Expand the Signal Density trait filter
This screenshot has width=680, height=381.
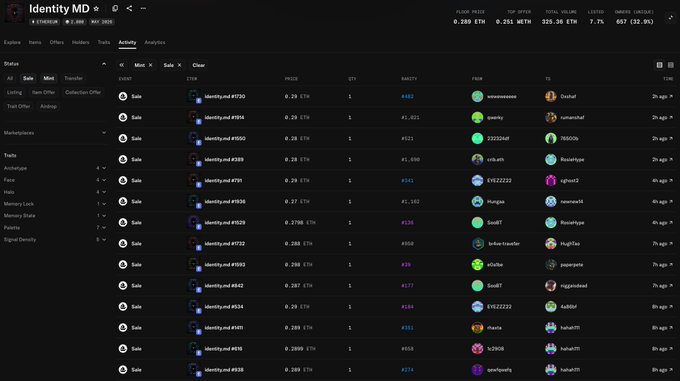tap(55, 240)
